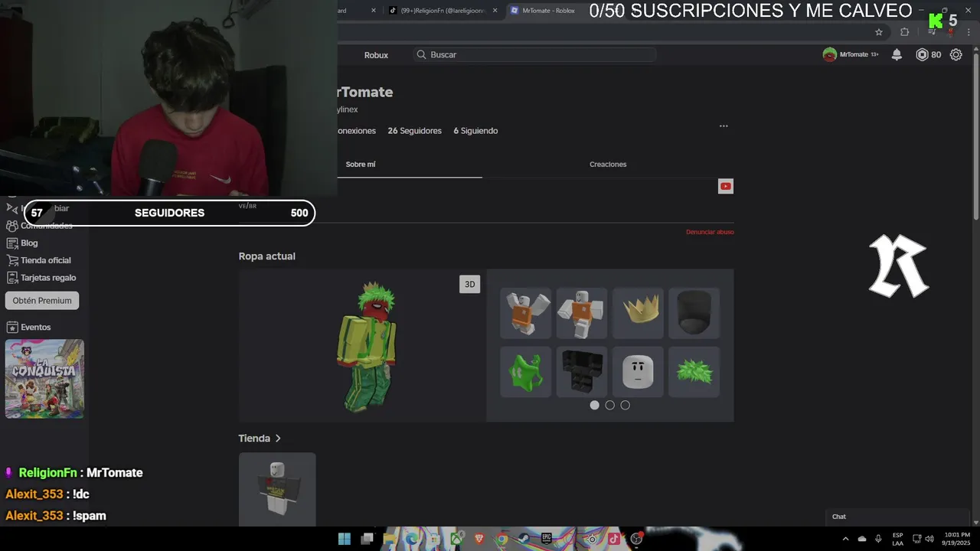
Task: Open Steam from the taskbar
Action: [x=524, y=539]
